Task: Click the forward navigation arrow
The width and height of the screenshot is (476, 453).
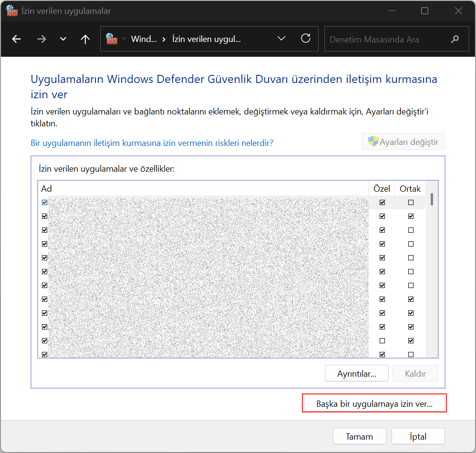Action: [x=41, y=39]
